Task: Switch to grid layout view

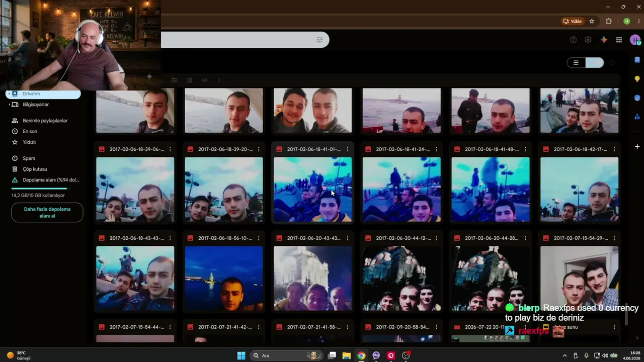Action: pyautogui.click(x=594, y=63)
